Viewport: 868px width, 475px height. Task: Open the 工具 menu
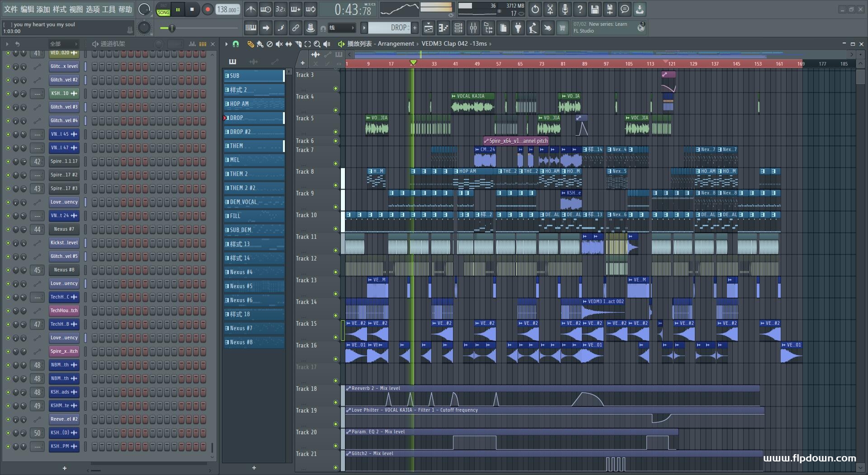click(x=108, y=9)
